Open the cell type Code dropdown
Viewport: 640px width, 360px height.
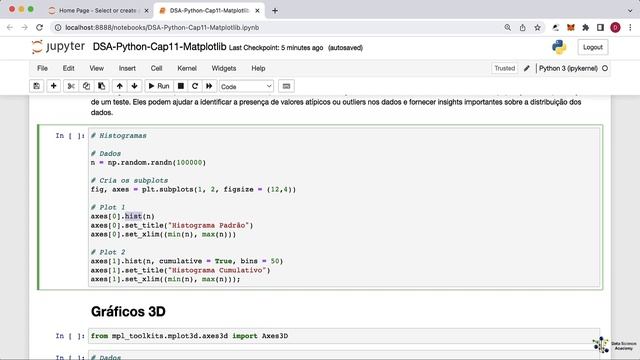(246, 87)
